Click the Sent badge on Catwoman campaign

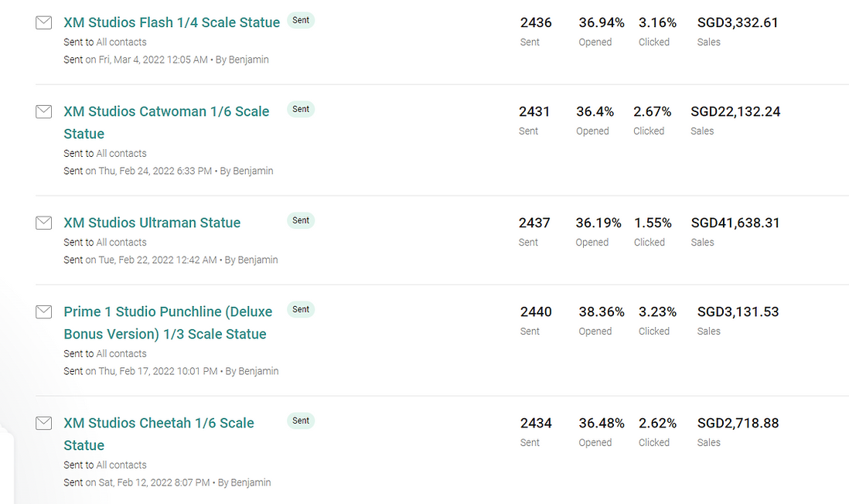tap(301, 109)
